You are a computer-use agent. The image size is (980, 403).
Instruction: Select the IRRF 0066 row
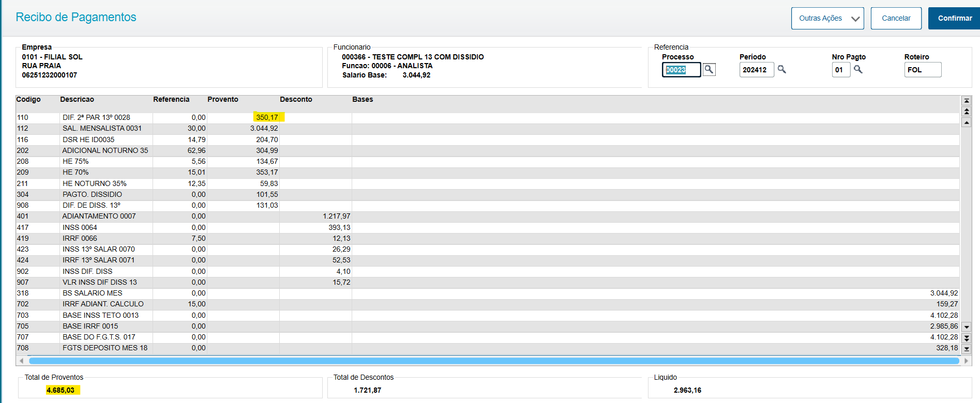pos(487,238)
